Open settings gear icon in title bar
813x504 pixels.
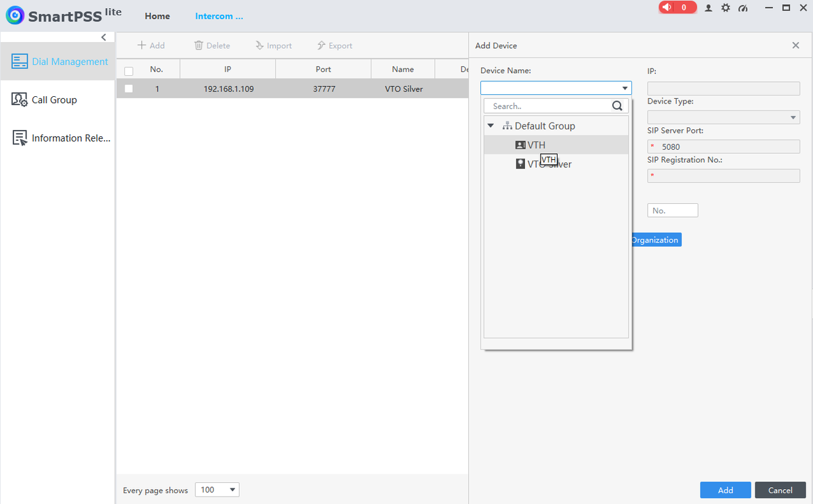point(726,8)
